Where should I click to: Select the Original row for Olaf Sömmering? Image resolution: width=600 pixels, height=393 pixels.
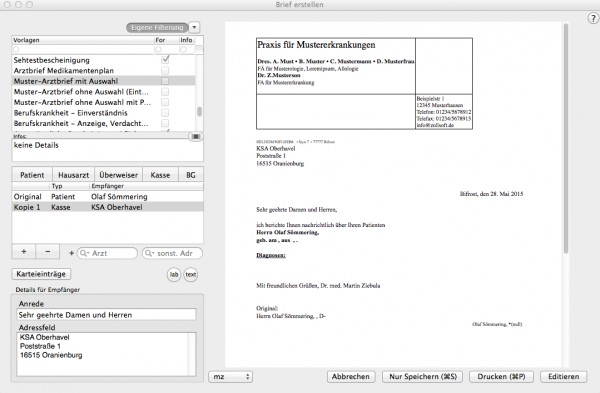(x=108, y=197)
